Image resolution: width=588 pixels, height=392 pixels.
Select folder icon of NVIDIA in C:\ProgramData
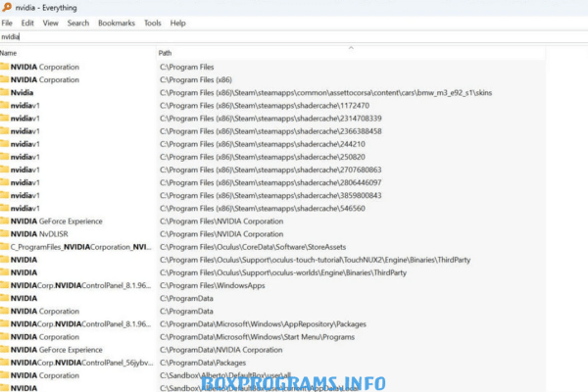pyautogui.click(x=5, y=298)
